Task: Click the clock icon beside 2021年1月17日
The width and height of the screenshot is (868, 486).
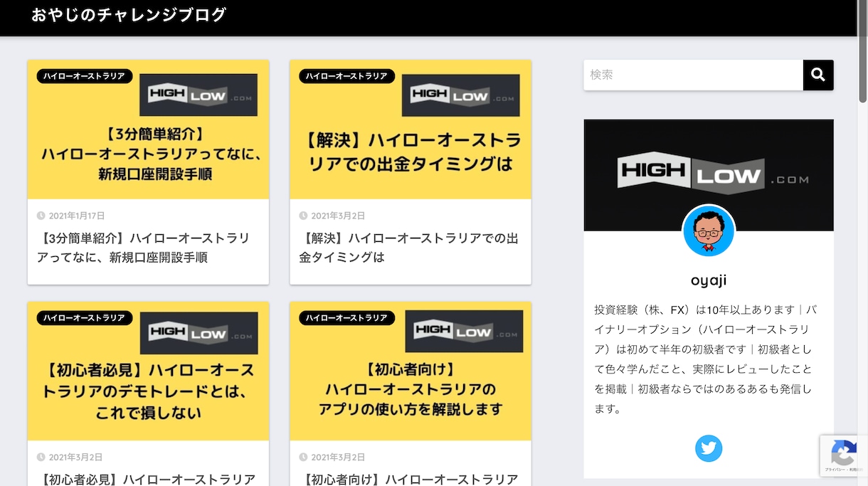Action: (x=41, y=216)
